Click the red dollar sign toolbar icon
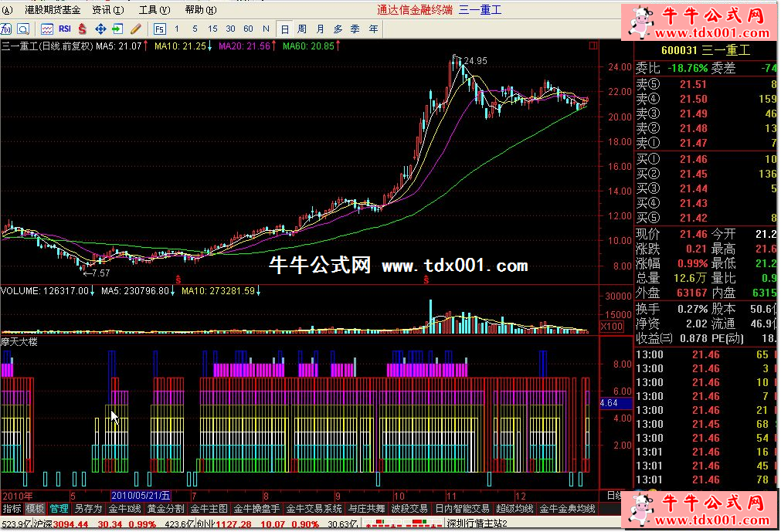The image size is (781, 532). pyautogui.click(x=82, y=29)
